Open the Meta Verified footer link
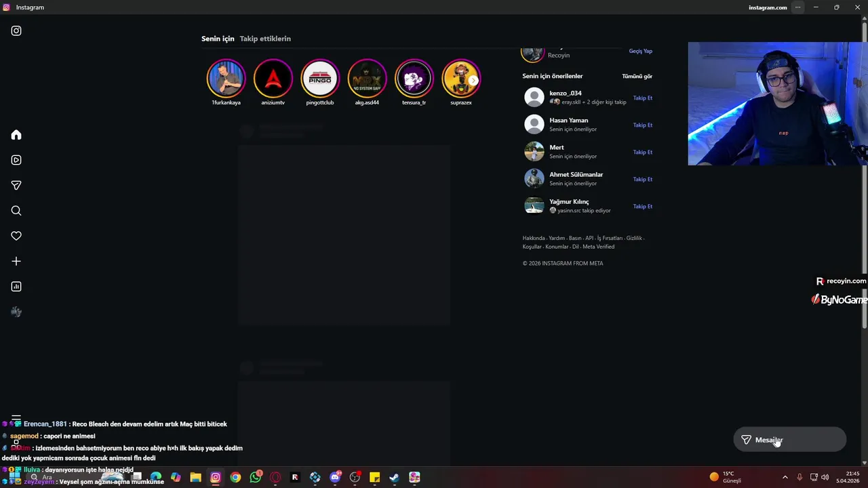Image resolution: width=868 pixels, height=488 pixels. [x=598, y=247]
